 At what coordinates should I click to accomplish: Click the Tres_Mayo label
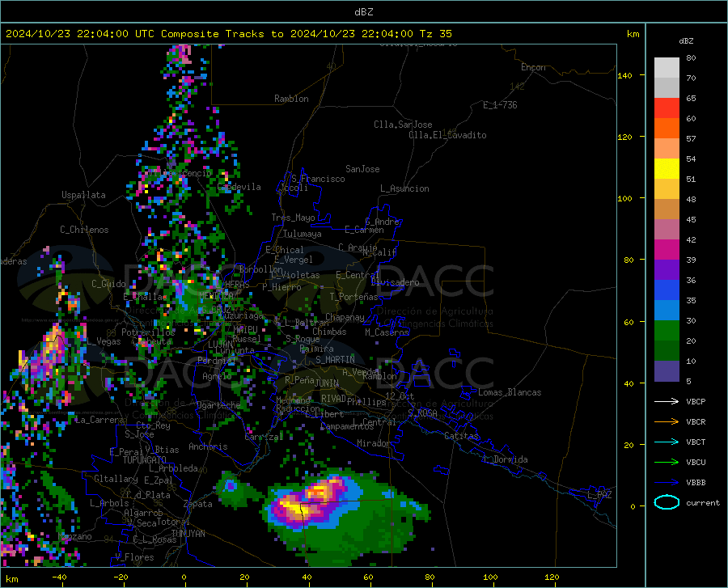point(293,218)
